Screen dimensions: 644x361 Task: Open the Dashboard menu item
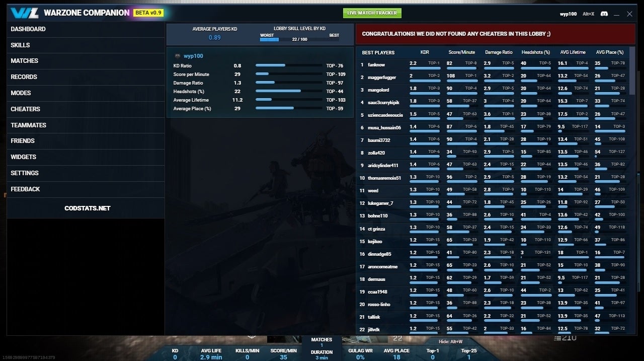point(28,29)
